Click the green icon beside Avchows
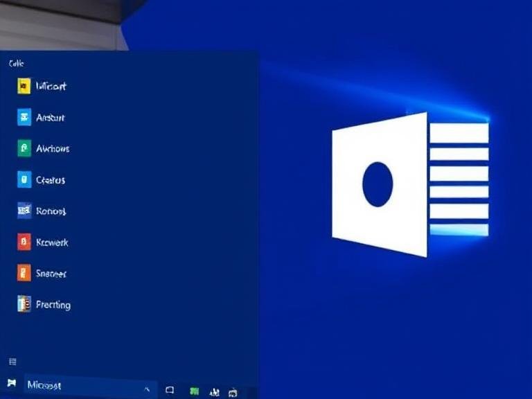The image size is (532, 399). coord(24,148)
